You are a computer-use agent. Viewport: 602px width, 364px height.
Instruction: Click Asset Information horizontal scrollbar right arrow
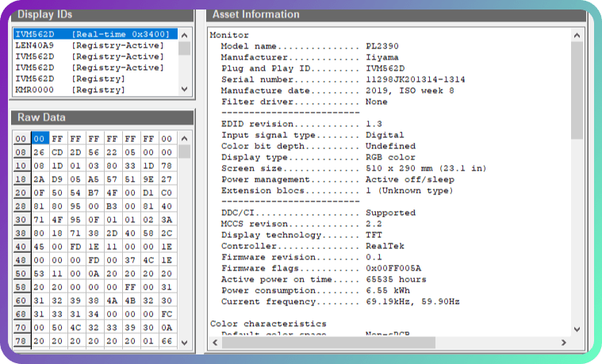564,343
